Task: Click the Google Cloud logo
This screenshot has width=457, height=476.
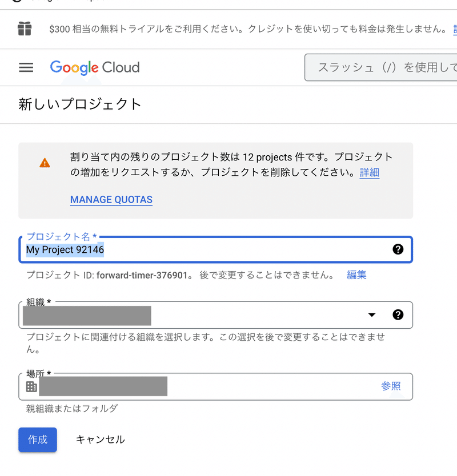Action: (x=95, y=67)
